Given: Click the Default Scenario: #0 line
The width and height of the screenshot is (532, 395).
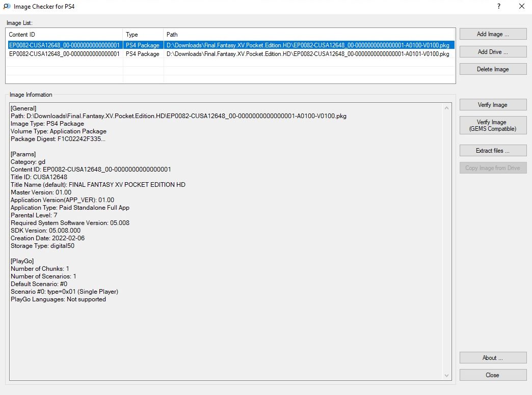Looking at the screenshot, I should click(x=39, y=284).
